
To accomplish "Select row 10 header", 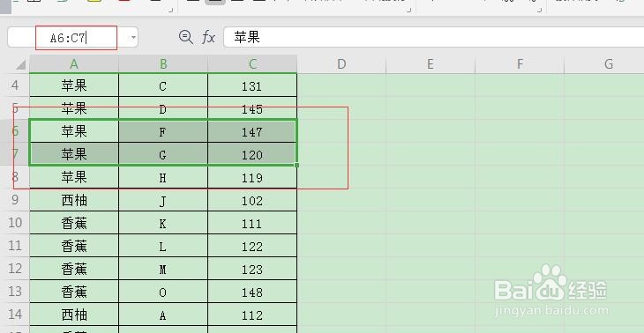I will tap(15, 223).
